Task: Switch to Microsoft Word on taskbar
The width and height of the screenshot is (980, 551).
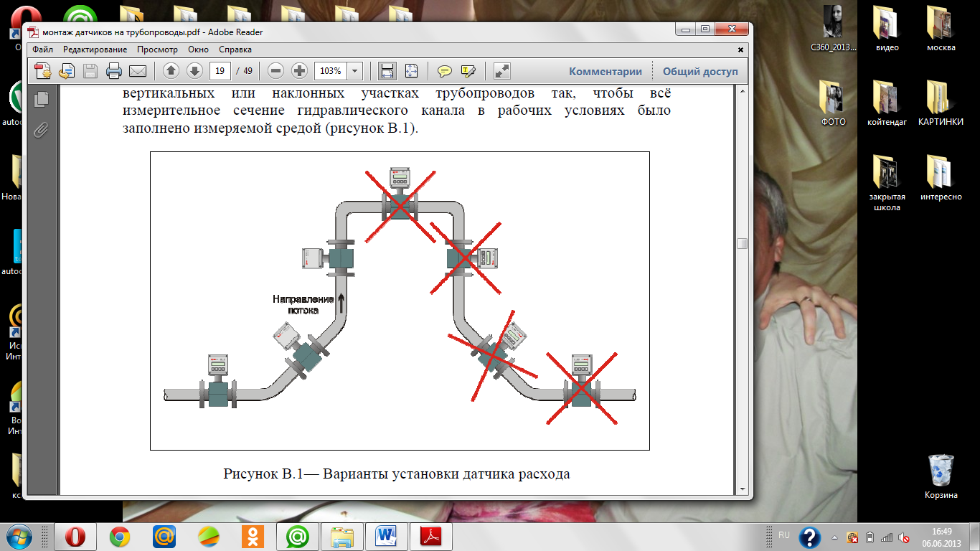Action: [x=386, y=537]
